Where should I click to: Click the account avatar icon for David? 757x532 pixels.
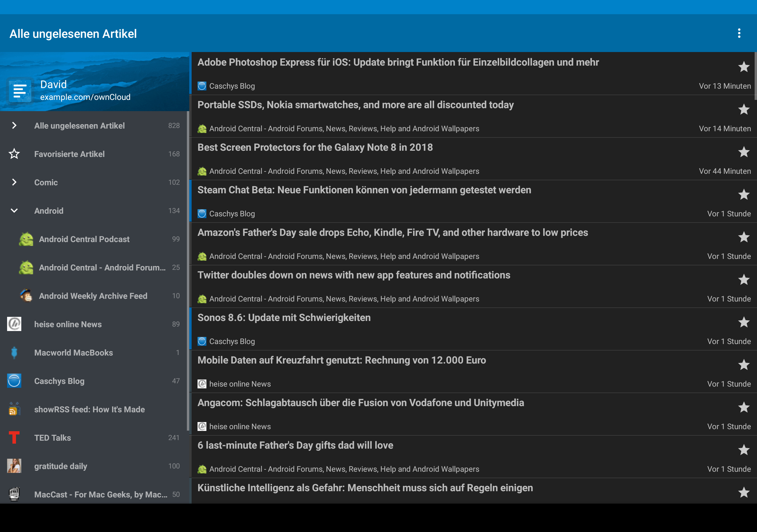coord(20,91)
